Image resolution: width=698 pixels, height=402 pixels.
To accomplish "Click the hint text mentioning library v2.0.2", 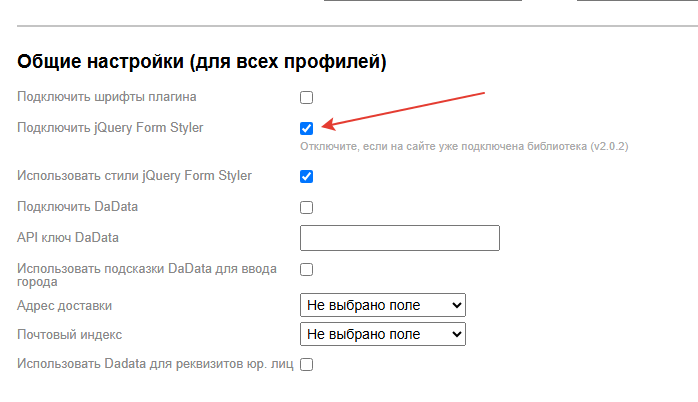I will click(x=464, y=146).
